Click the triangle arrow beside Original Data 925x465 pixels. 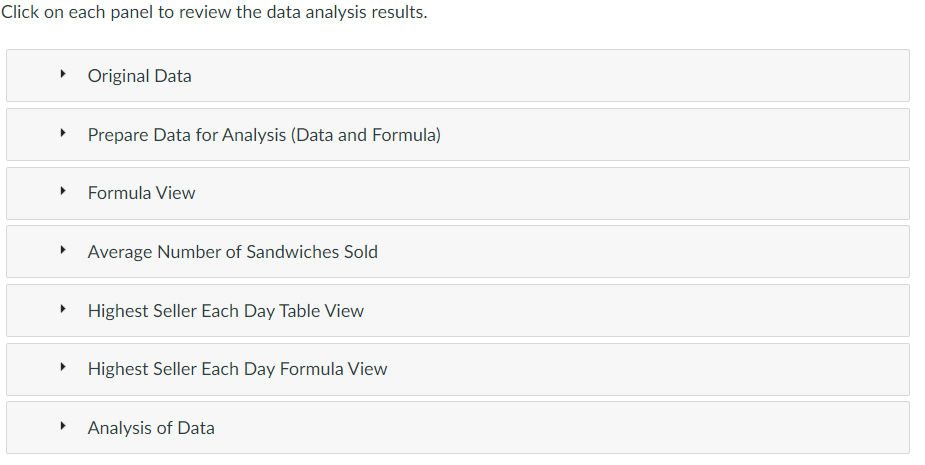click(63, 75)
